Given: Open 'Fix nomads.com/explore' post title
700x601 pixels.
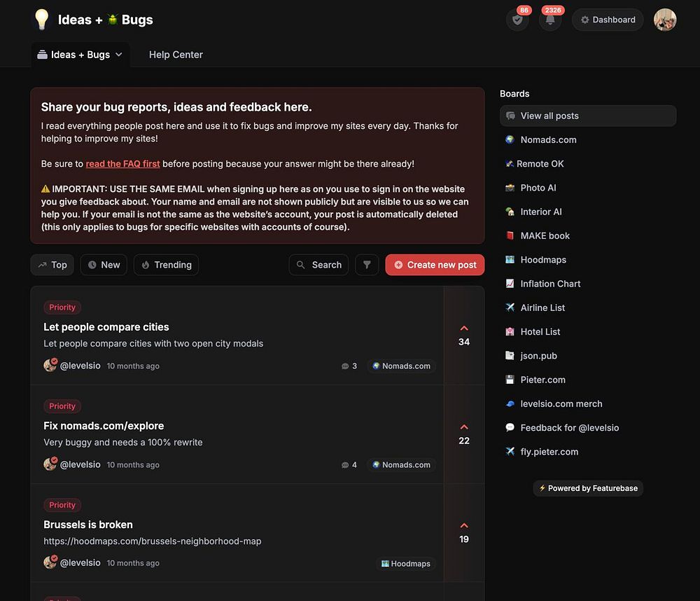Looking at the screenshot, I should point(104,426).
